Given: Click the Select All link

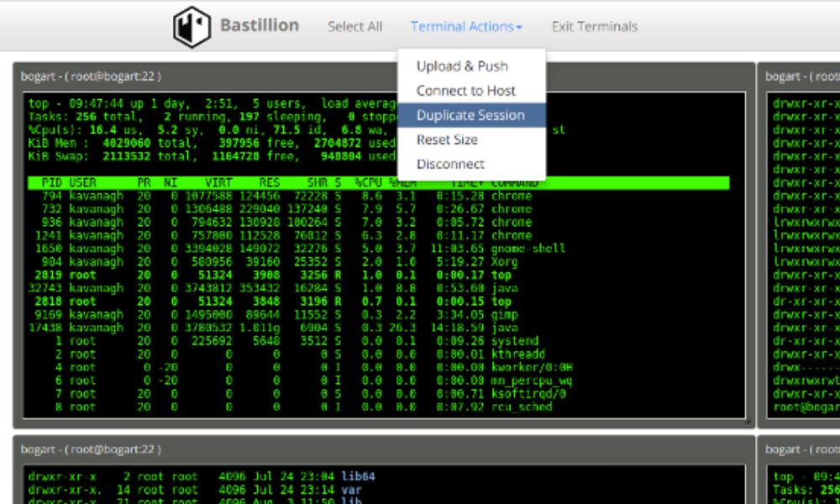Looking at the screenshot, I should click(x=357, y=26).
